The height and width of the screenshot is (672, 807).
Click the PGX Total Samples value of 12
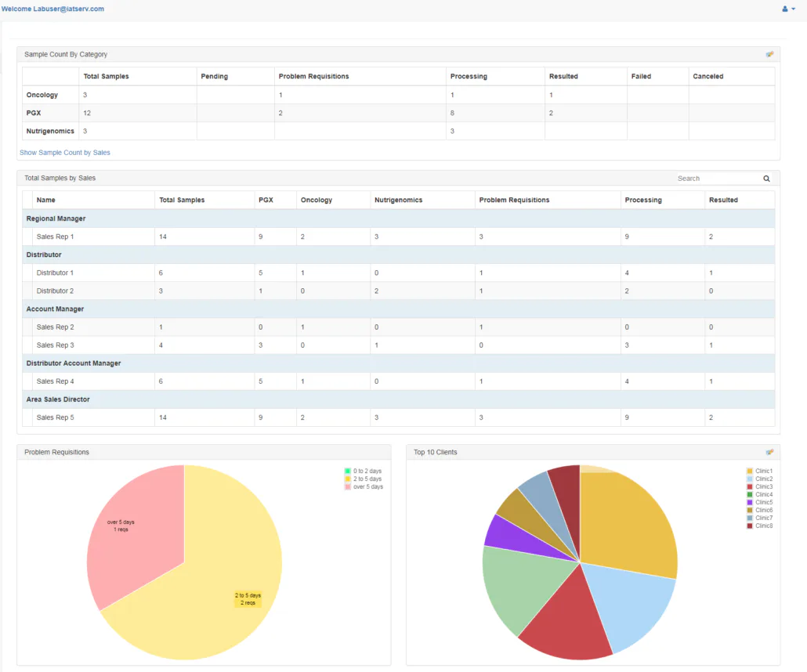coord(86,112)
